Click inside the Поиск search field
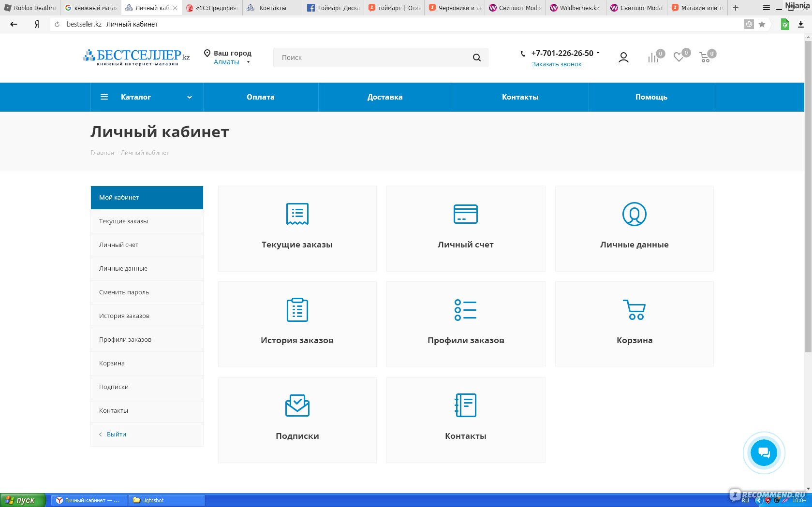Screen dimensions: 812x507 [x=372, y=58]
